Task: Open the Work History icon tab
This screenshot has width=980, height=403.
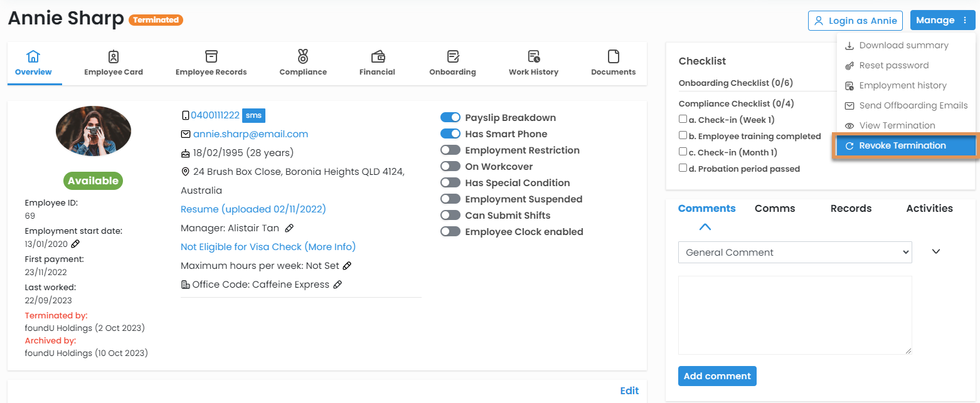Action: click(x=533, y=58)
